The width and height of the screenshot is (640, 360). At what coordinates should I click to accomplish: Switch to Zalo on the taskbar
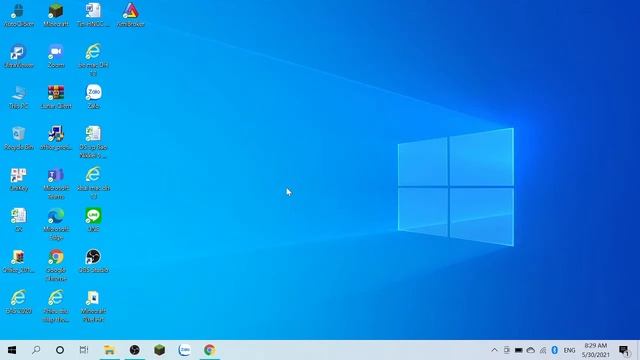[x=184, y=350]
